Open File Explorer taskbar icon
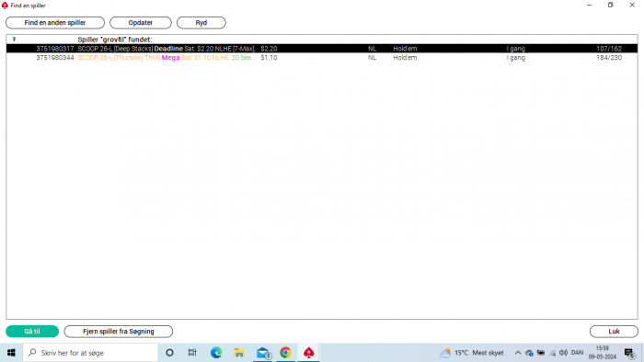 click(239, 353)
